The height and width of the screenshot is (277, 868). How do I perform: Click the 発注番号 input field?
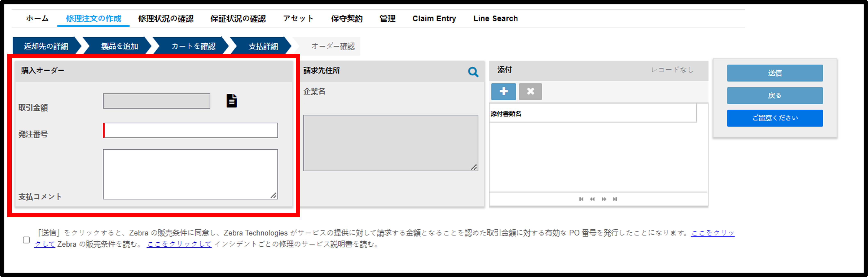[x=190, y=130]
